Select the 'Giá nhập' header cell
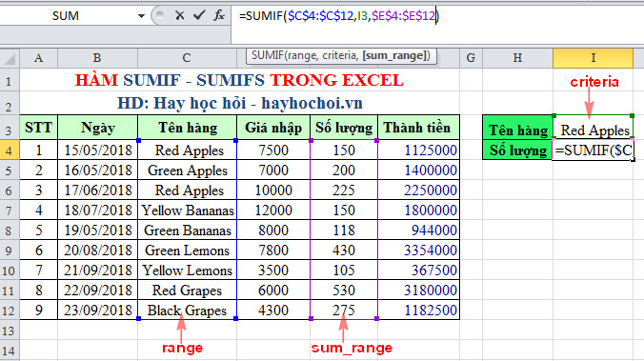 (273, 128)
